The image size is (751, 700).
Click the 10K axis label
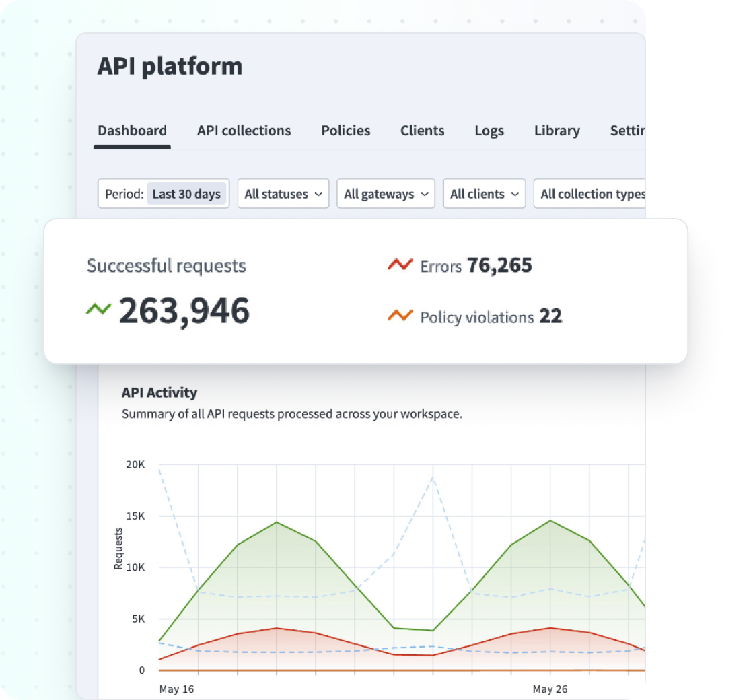coord(135,567)
